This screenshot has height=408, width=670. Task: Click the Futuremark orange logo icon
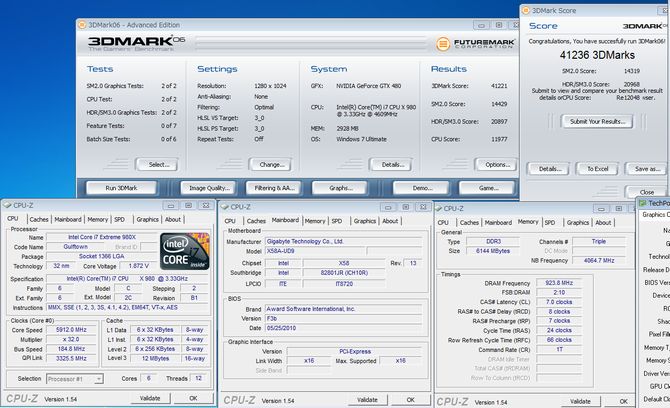pos(443,44)
